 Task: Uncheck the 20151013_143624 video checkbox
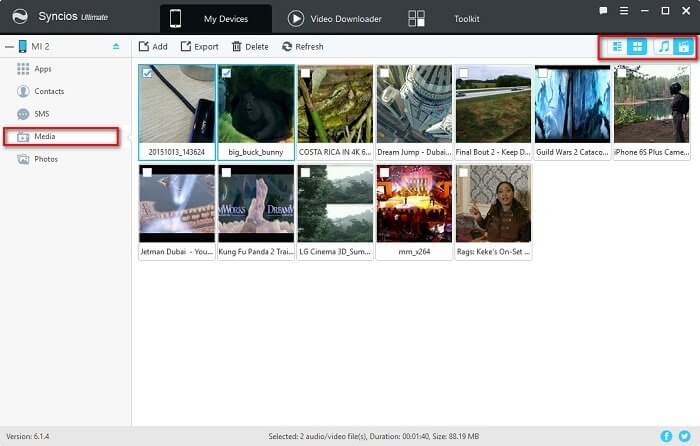click(x=147, y=73)
